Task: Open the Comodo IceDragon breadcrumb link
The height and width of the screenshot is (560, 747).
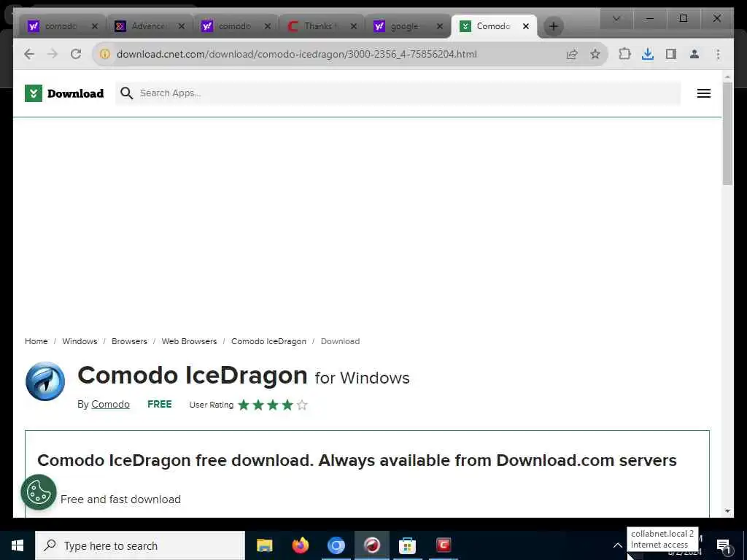Action: click(268, 341)
